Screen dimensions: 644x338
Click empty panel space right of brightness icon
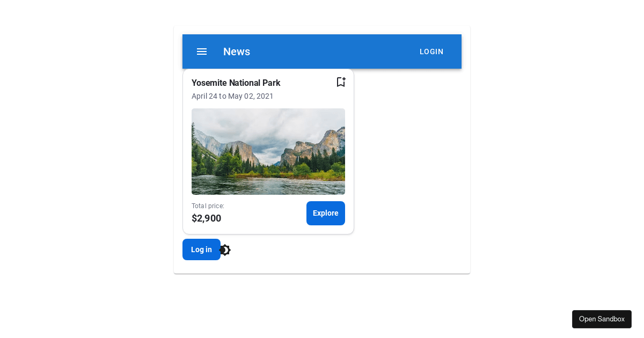point(343,250)
